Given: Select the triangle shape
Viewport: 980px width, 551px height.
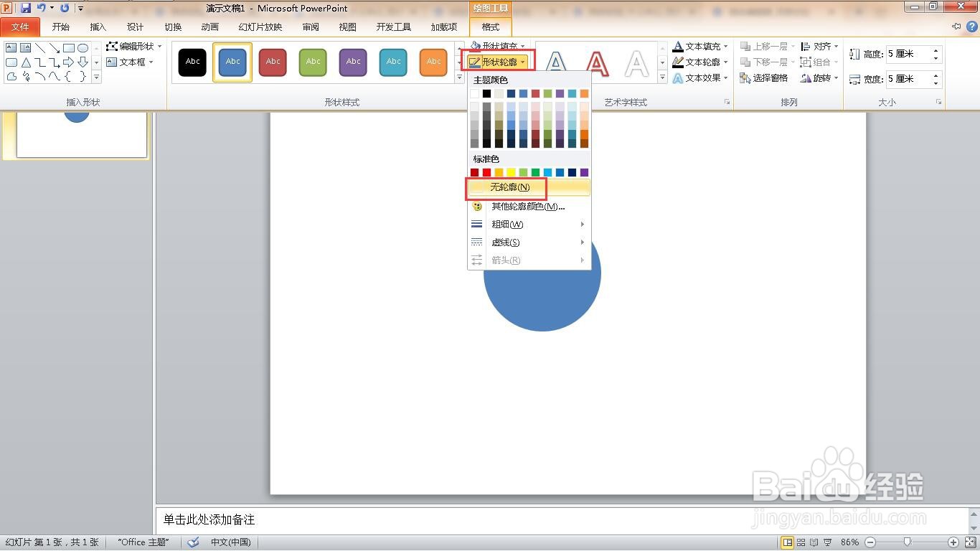Looking at the screenshot, I should [x=26, y=62].
